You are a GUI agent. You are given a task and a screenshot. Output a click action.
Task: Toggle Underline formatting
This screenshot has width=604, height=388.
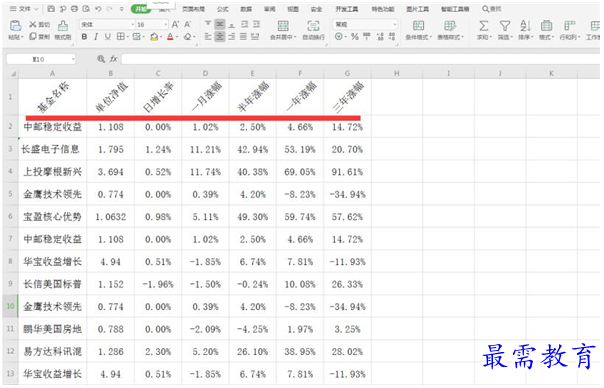pyautogui.click(x=108, y=37)
